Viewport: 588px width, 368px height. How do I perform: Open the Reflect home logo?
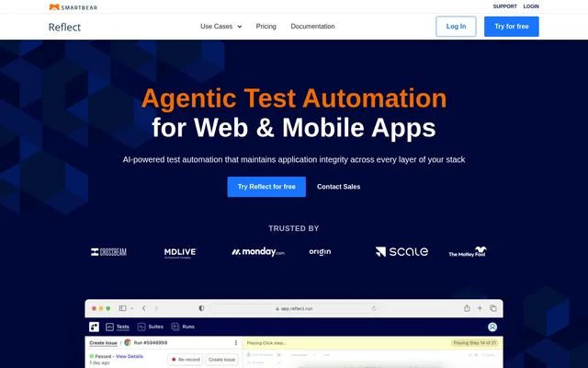tap(64, 27)
